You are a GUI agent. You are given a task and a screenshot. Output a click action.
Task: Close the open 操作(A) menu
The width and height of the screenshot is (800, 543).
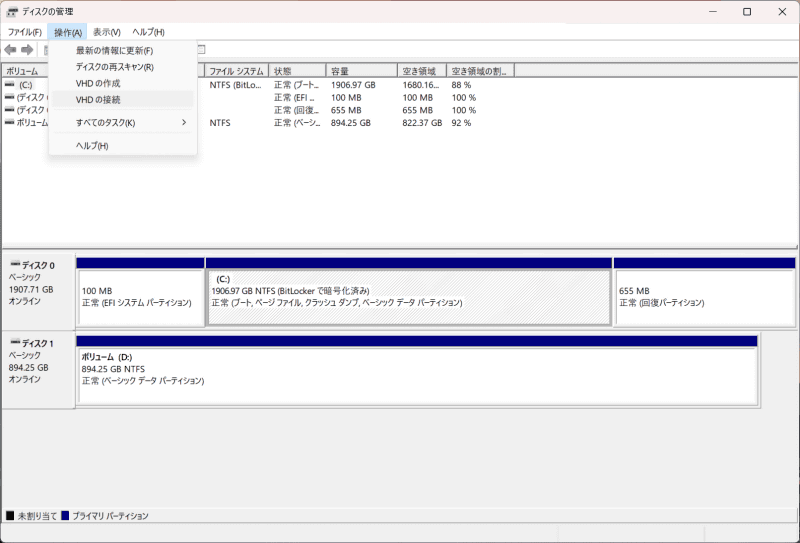[x=68, y=32]
